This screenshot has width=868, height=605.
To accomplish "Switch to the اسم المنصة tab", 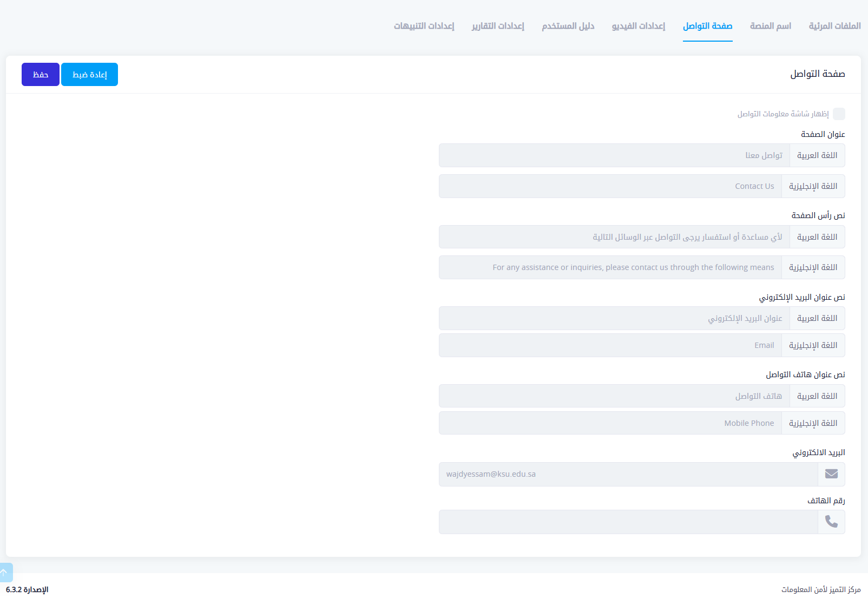I will [770, 26].
